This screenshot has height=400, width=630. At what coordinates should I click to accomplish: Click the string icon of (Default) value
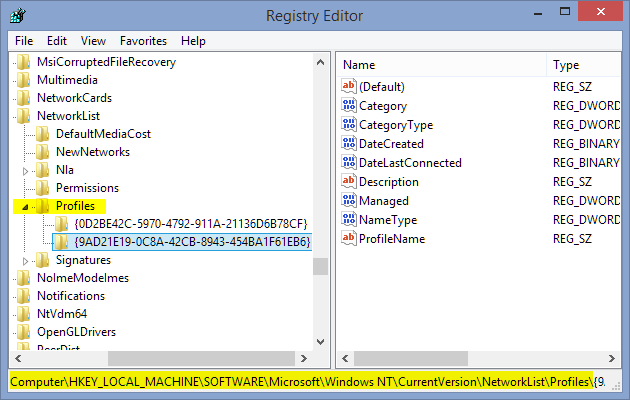pos(349,86)
